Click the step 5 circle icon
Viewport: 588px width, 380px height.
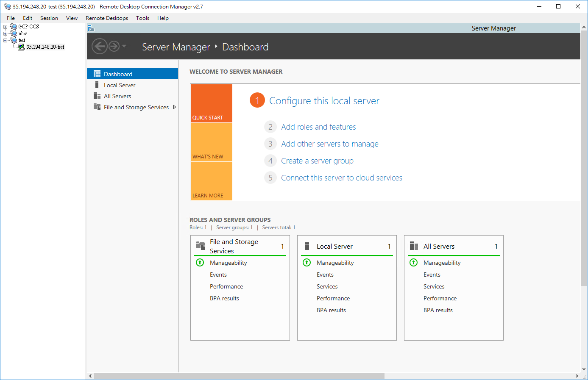[x=270, y=178]
